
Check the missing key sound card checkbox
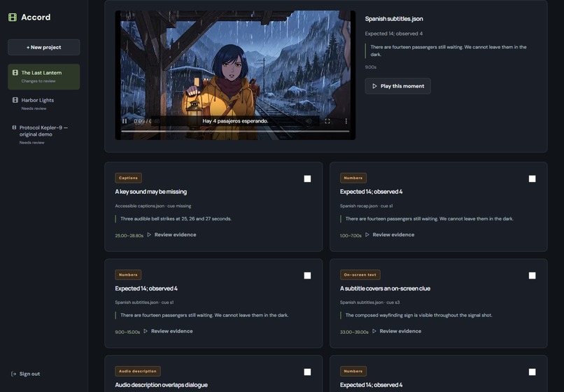pos(307,179)
